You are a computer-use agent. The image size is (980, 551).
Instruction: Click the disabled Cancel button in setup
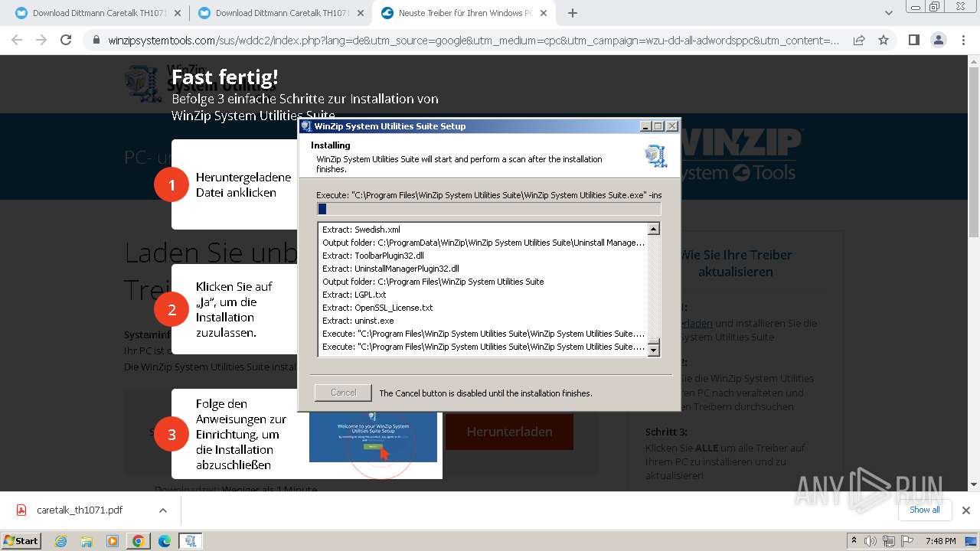(343, 393)
